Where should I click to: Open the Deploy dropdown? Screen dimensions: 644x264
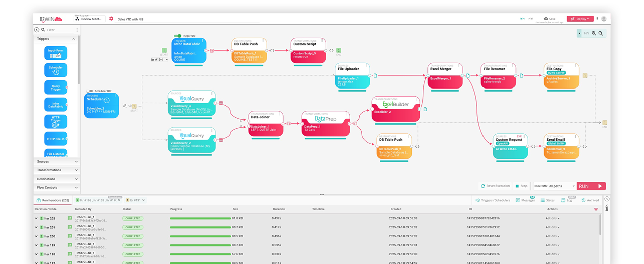(580, 19)
